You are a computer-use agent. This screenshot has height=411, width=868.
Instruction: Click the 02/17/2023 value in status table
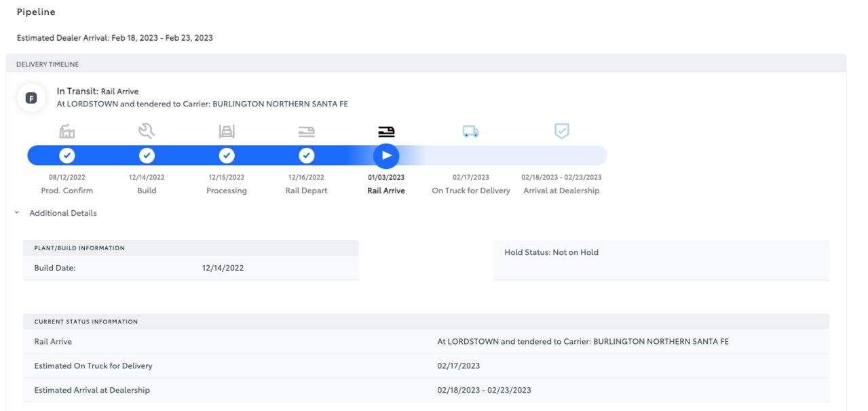point(459,366)
